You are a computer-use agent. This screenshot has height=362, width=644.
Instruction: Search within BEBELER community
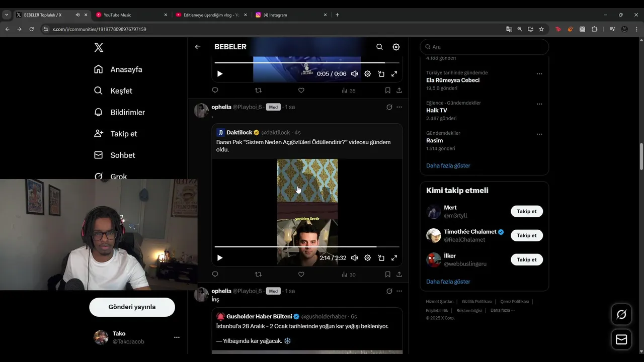pyautogui.click(x=379, y=47)
